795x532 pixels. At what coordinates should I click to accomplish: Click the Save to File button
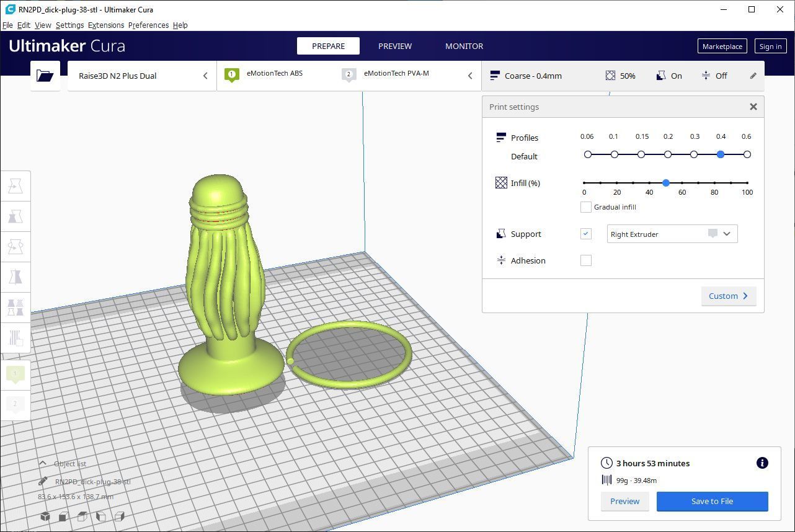(x=712, y=501)
